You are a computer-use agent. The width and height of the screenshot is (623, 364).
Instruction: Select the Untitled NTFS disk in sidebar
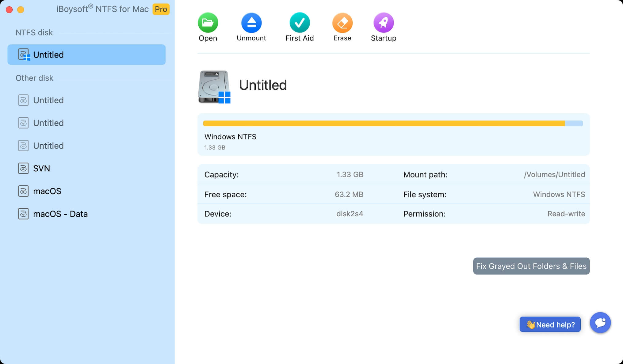[86, 55]
